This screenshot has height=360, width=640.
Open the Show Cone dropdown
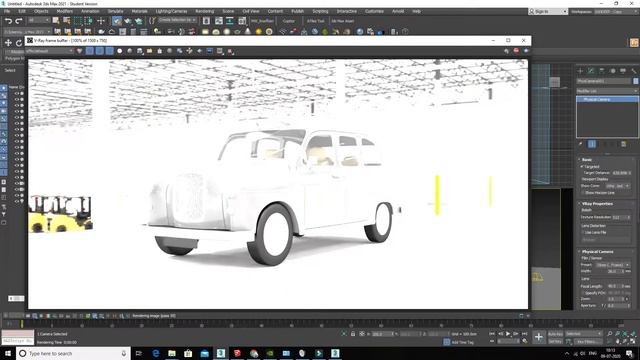pos(618,186)
